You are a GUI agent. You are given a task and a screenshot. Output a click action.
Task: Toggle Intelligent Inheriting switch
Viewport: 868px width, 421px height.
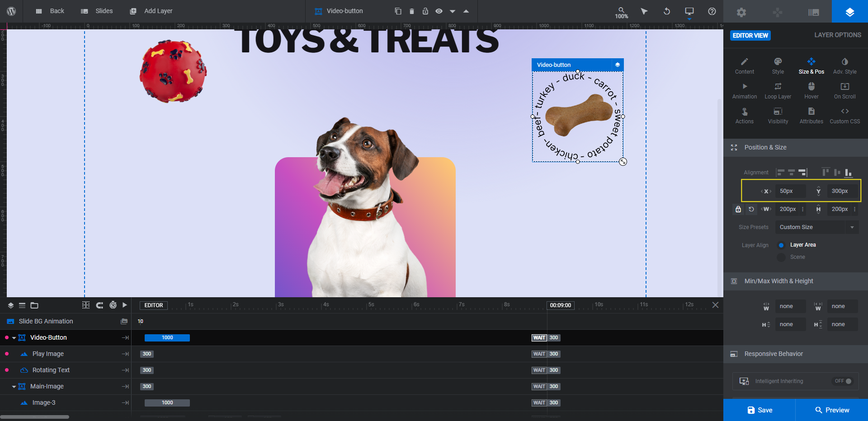point(844,381)
